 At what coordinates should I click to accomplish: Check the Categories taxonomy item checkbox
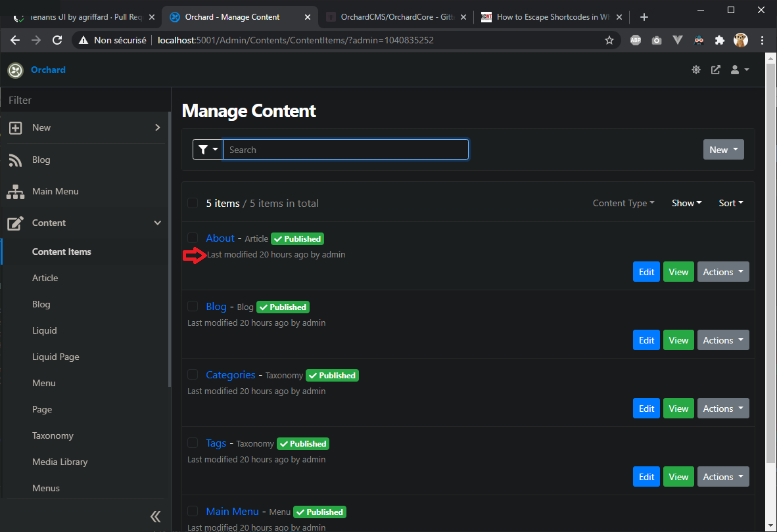(193, 374)
